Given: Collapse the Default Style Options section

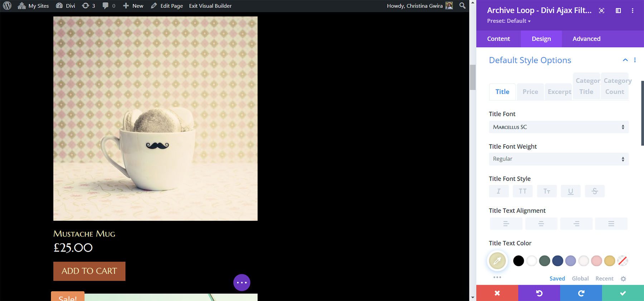Looking at the screenshot, I should coord(625,60).
